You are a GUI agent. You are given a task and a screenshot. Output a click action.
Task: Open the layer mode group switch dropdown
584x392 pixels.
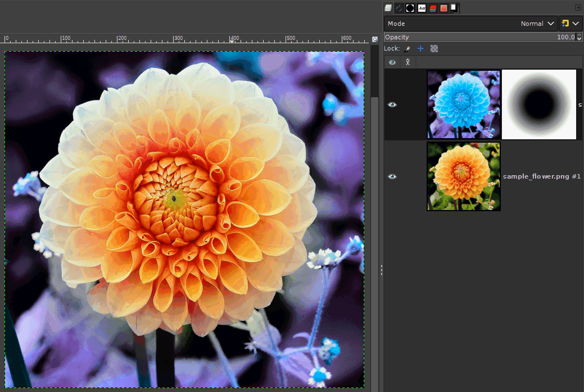pyautogui.click(x=570, y=24)
